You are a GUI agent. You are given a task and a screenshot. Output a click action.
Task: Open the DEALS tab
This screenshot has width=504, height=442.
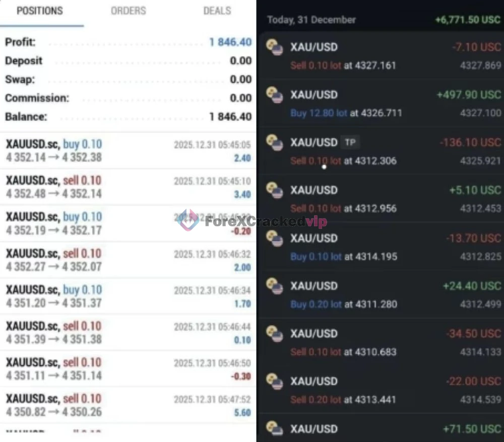coord(217,11)
